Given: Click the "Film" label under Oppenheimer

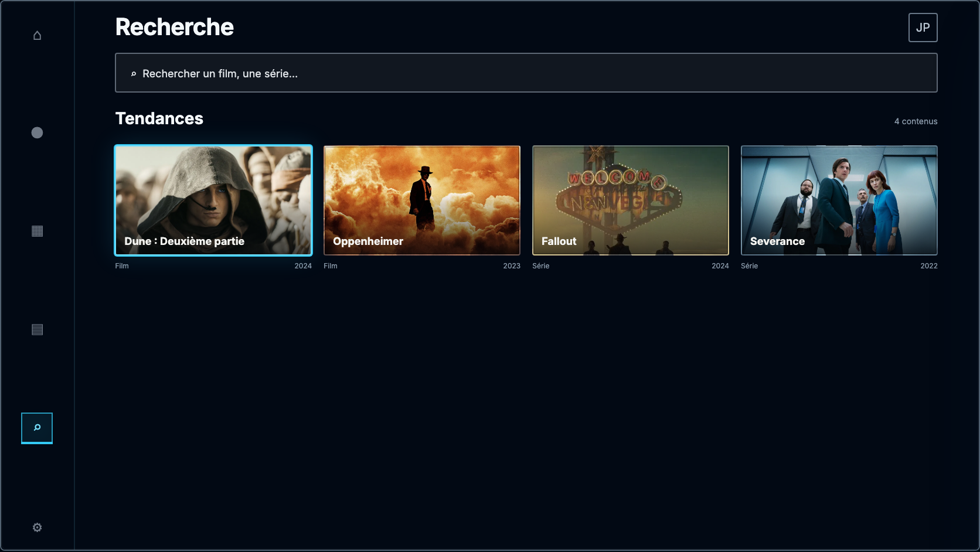Looking at the screenshot, I should pos(331,266).
